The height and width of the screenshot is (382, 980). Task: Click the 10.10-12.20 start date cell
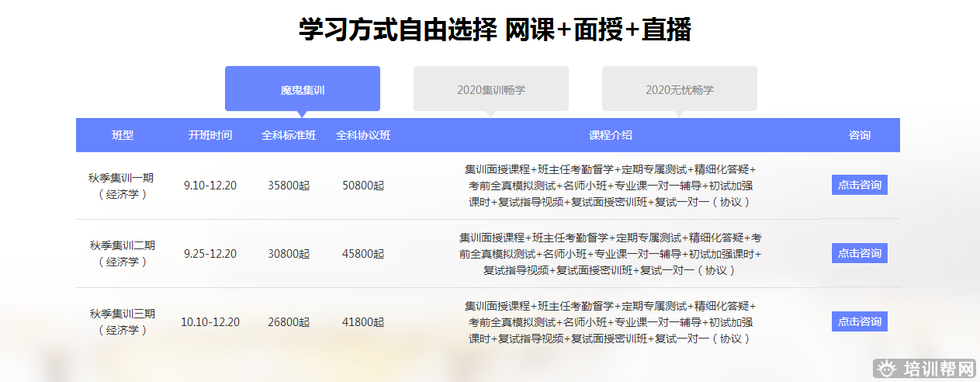(x=210, y=322)
